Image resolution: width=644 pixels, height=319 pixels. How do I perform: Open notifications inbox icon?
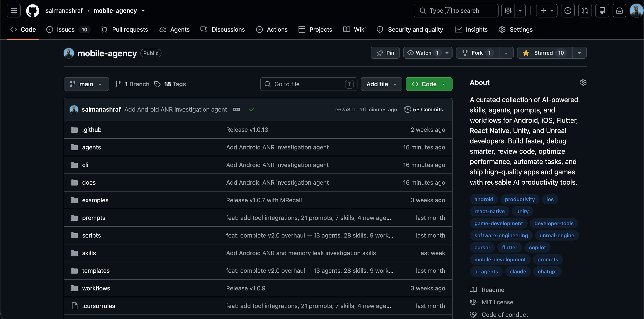619,10
